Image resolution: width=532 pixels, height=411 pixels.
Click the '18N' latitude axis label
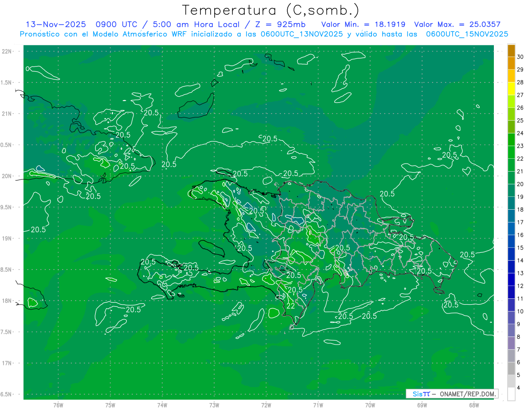(8, 301)
